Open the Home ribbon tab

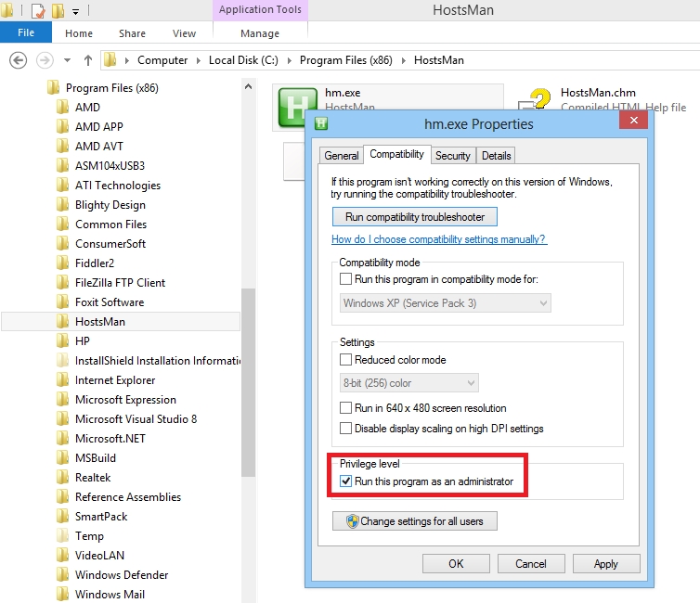[x=79, y=33]
